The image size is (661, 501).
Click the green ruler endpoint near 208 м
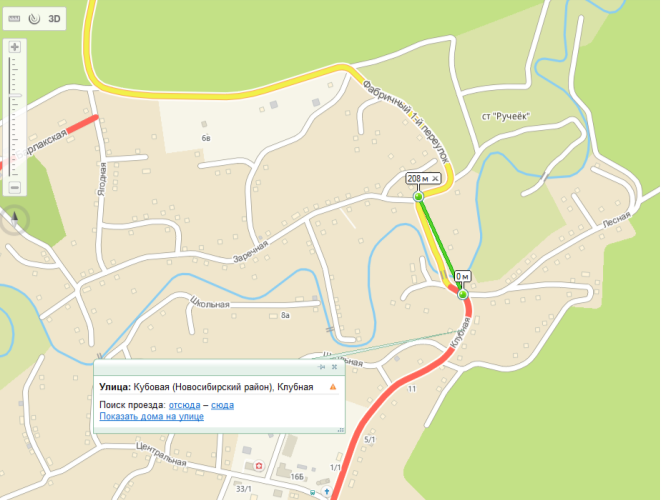click(x=418, y=196)
